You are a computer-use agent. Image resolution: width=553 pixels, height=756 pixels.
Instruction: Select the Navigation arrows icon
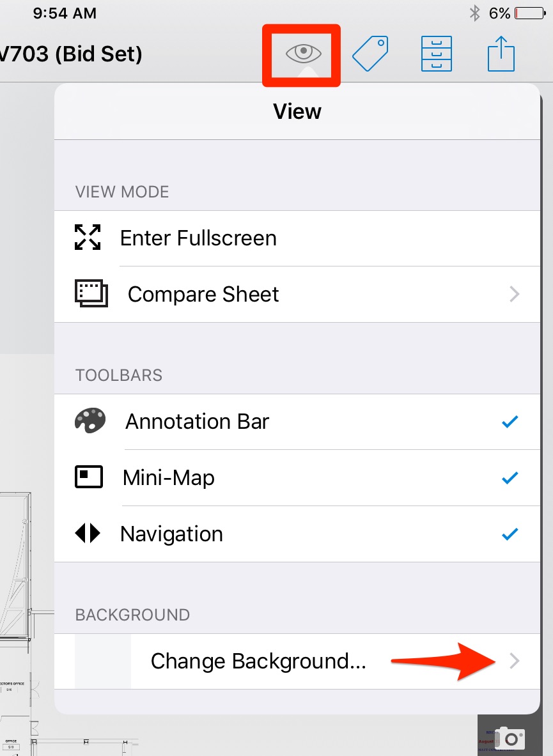(x=89, y=534)
